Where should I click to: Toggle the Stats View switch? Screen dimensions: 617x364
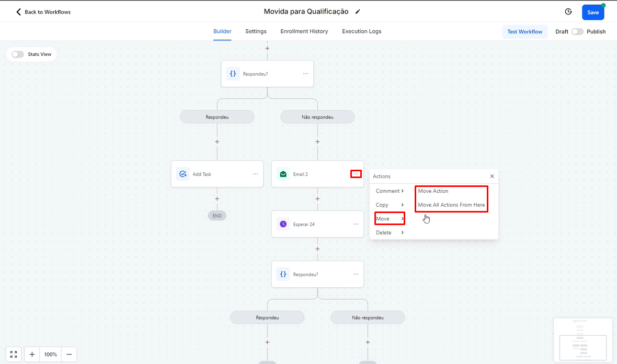pos(18,54)
